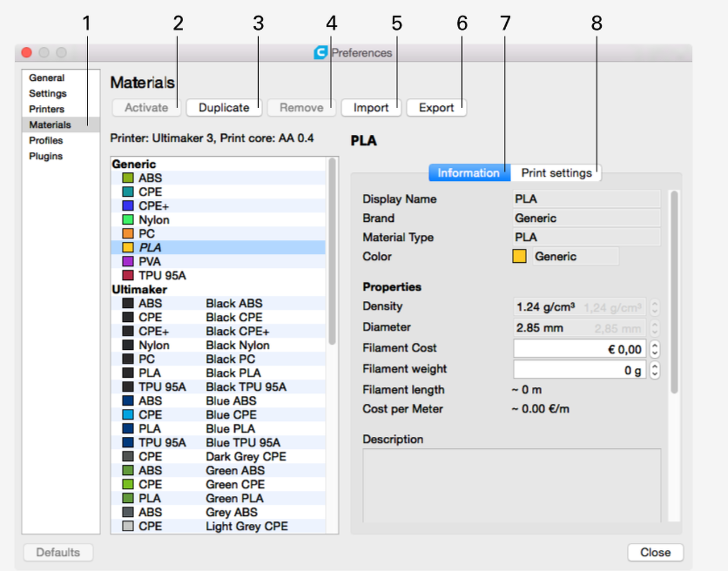The image size is (728, 571).
Task: Select the Grey ABS material row
Action: tap(218, 512)
